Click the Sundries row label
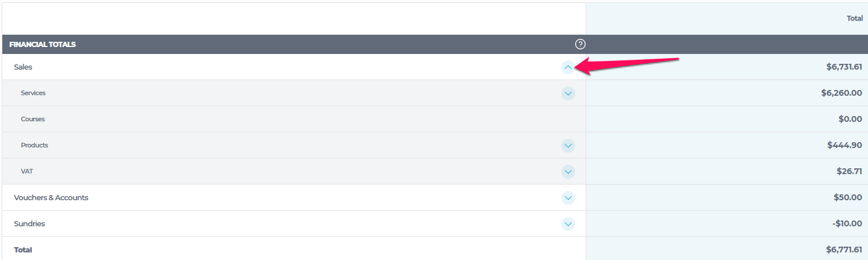This screenshot has width=868, height=260. pyautogui.click(x=30, y=224)
